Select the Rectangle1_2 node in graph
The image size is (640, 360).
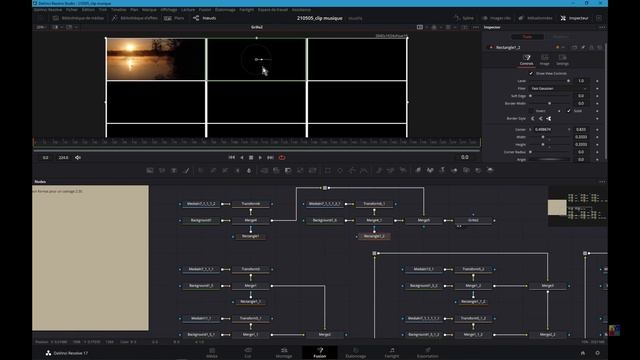coord(374,236)
